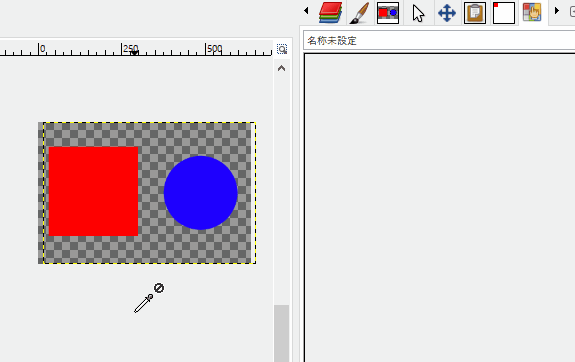The image size is (575, 362).
Task: Show the previous dock tabs with left arrow
Action: click(x=306, y=11)
